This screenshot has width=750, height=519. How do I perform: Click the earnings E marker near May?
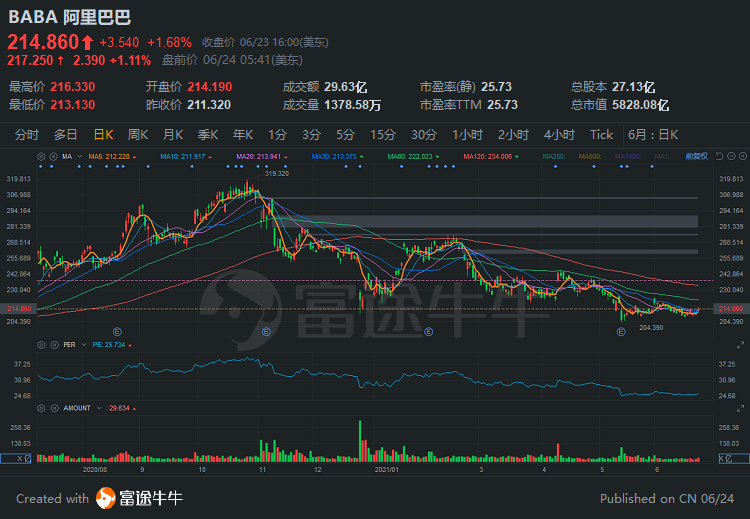pos(621,331)
